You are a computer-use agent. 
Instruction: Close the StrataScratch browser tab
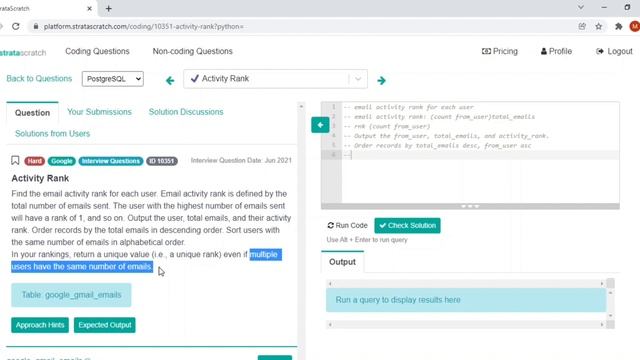click(x=89, y=9)
